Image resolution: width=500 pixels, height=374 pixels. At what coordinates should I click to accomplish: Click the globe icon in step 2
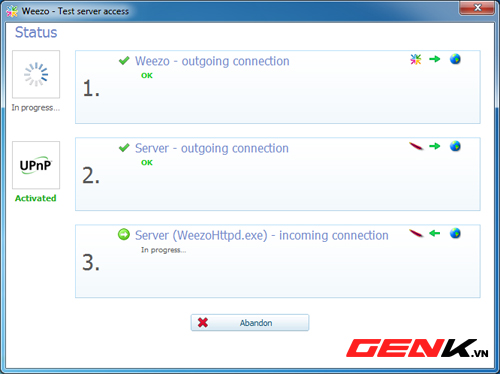tap(455, 146)
